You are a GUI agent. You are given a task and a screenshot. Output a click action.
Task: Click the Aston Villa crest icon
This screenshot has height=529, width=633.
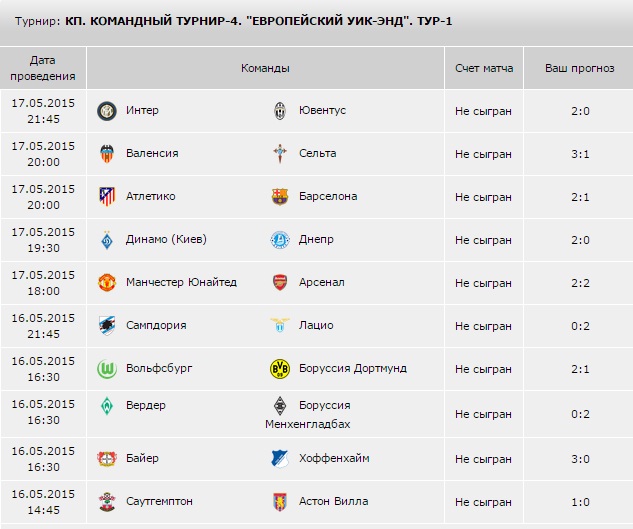click(x=280, y=502)
